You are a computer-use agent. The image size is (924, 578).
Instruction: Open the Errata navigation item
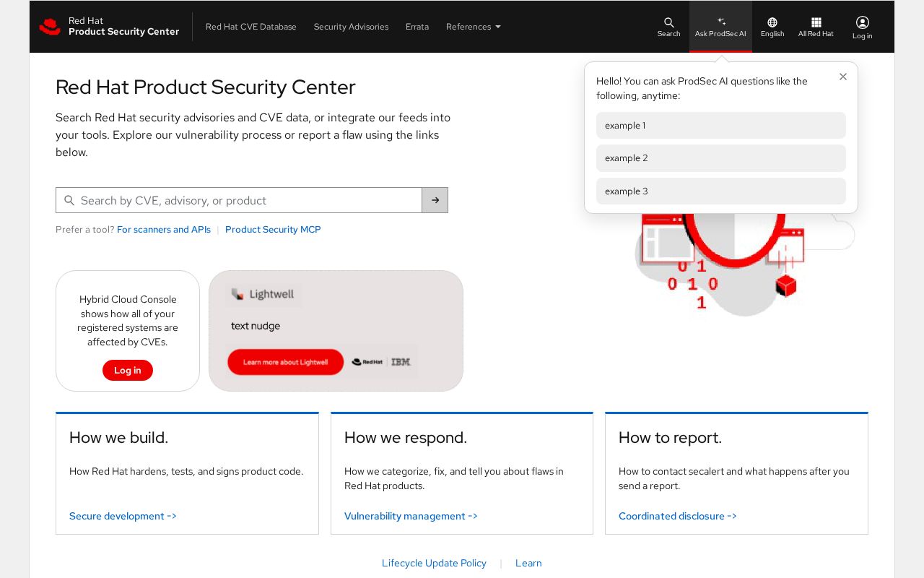[x=417, y=27]
